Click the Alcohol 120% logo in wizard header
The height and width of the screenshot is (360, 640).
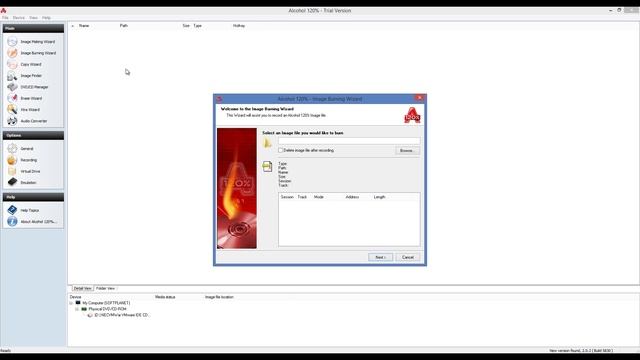point(412,115)
